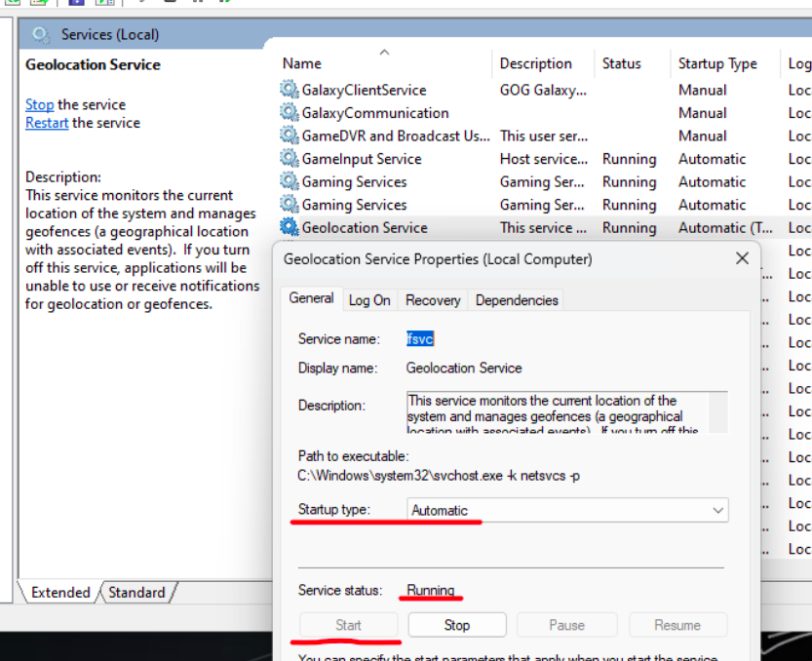Image resolution: width=812 pixels, height=661 pixels.
Task: Open the Startup type dropdown
Action: tap(717, 511)
